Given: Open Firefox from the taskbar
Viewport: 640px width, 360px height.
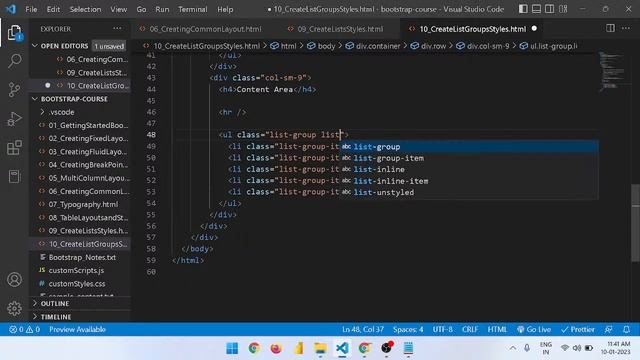Looking at the screenshot, I should click(x=276, y=348).
